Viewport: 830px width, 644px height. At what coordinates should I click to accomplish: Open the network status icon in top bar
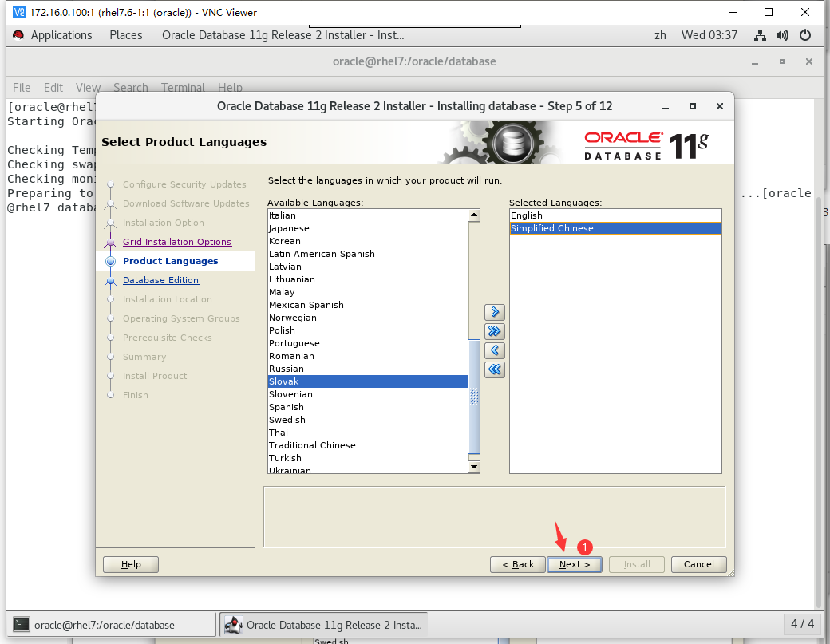[x=760, y=35]
